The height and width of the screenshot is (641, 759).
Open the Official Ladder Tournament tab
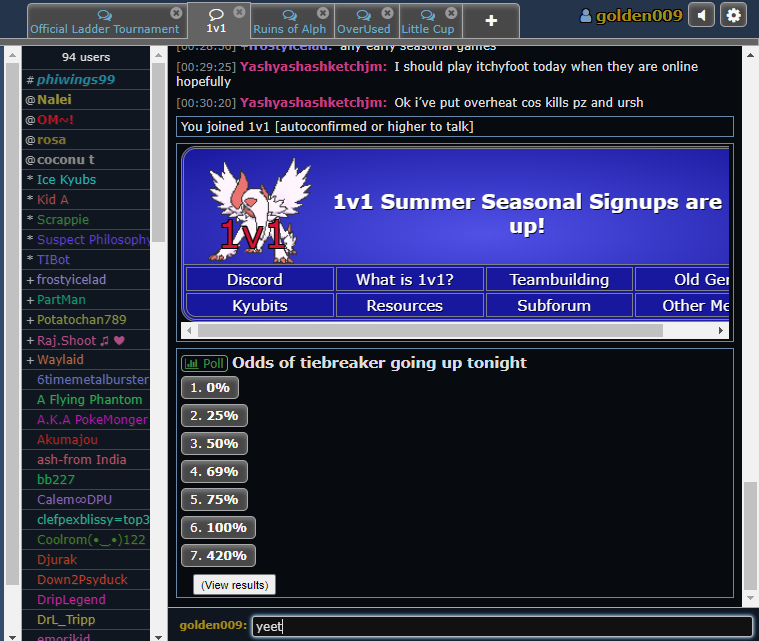point(105,22)
